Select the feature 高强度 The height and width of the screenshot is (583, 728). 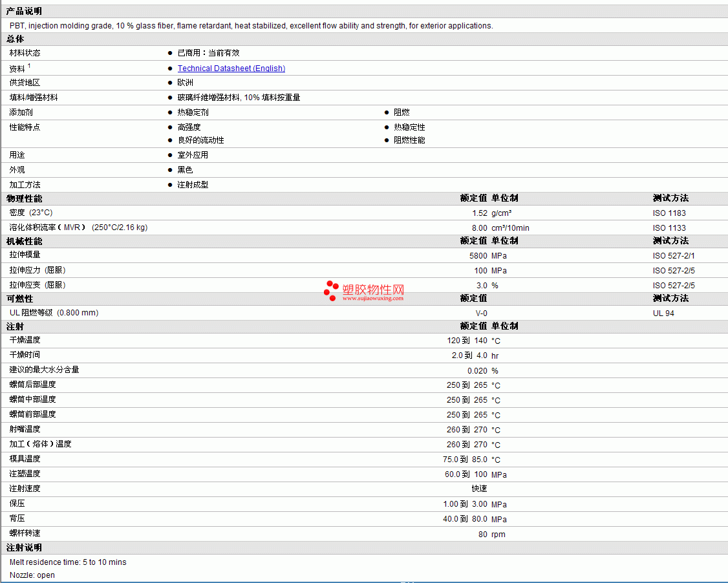[189, 127]
